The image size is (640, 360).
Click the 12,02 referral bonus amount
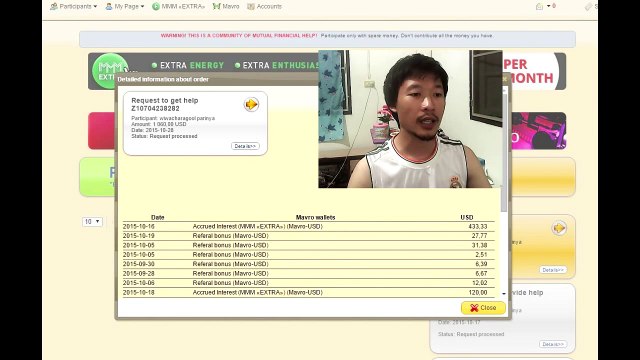(480, 283)
